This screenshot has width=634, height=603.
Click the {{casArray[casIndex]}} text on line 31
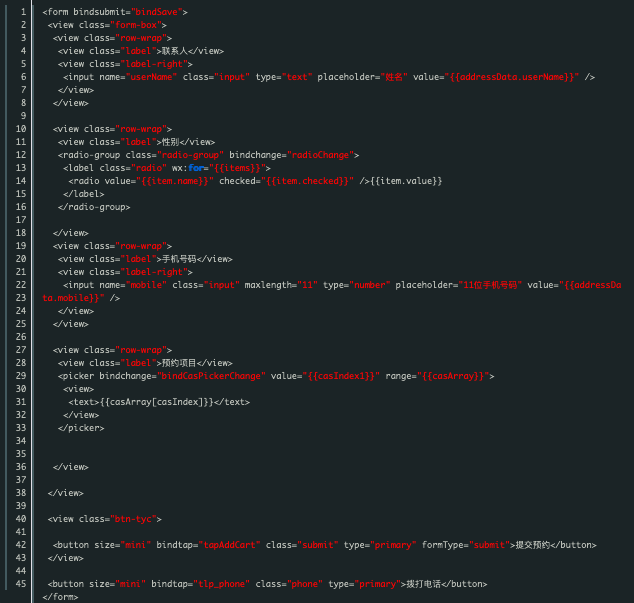pyautogui.click(x=156, y=402)
